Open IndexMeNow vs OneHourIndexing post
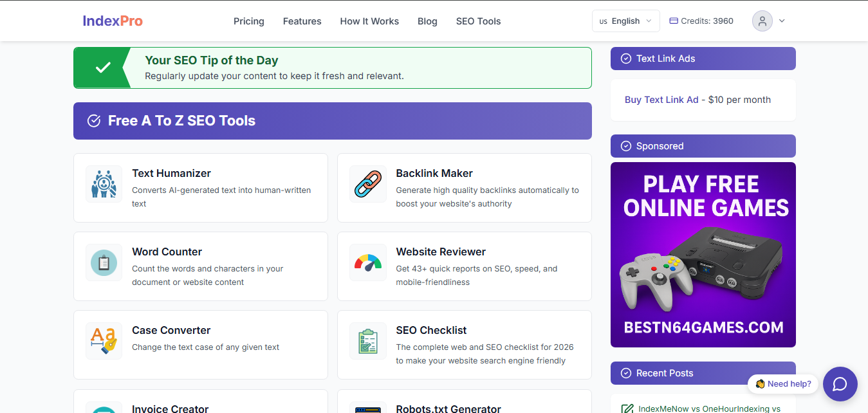Screen dimensions: 868x413 coord(709,408)
